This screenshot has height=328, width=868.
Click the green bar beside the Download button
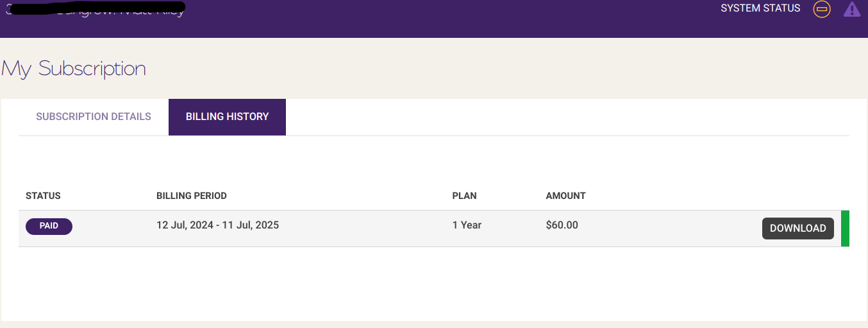click(x=845, y=229)
